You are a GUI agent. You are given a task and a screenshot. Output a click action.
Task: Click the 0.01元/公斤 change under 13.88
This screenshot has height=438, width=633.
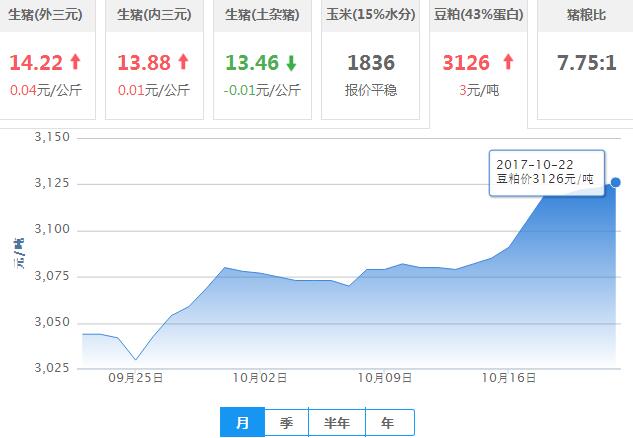point(154,90)
